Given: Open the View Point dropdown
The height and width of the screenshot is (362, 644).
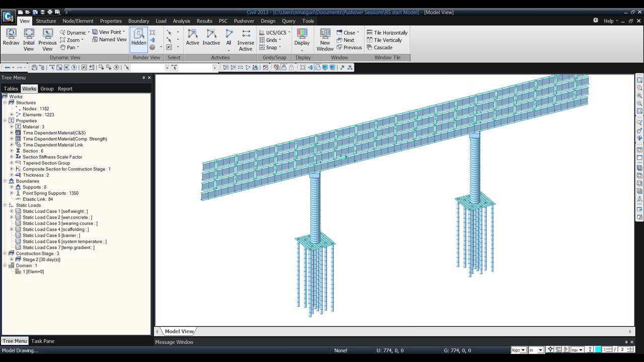Looking at the screenshot, I should [x=108, y=32].
